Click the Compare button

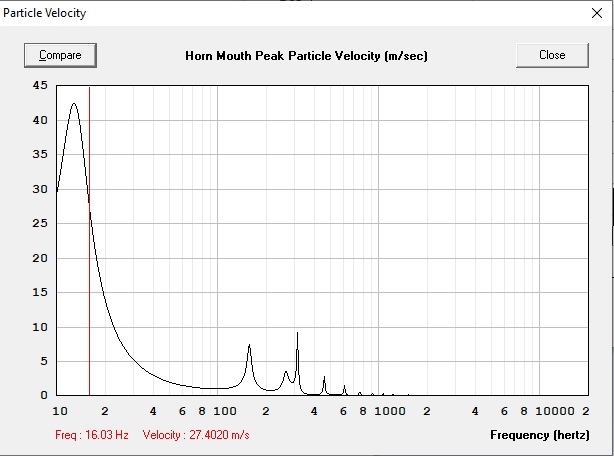[60, 55]
